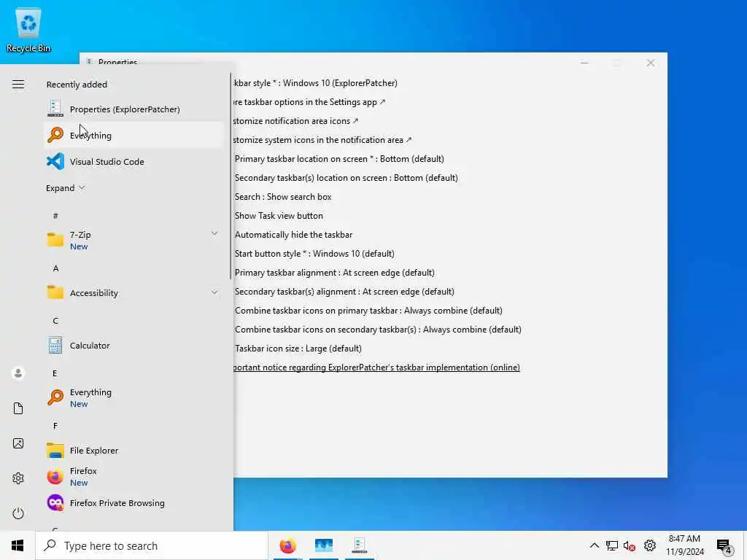The image size is (747, 560).
Task: Open Customize system icons in notification area
Action: pos(322,140)
